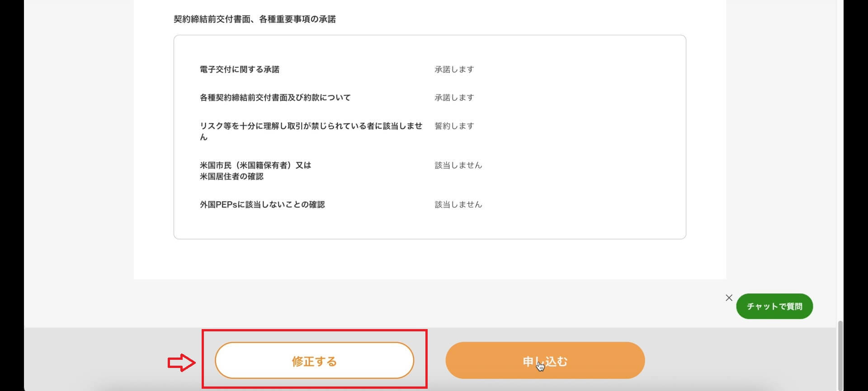Click the 米国居住者の確認 text line
Image resolution: width=868 pixels, height=391 pixels.
[231, 176]
